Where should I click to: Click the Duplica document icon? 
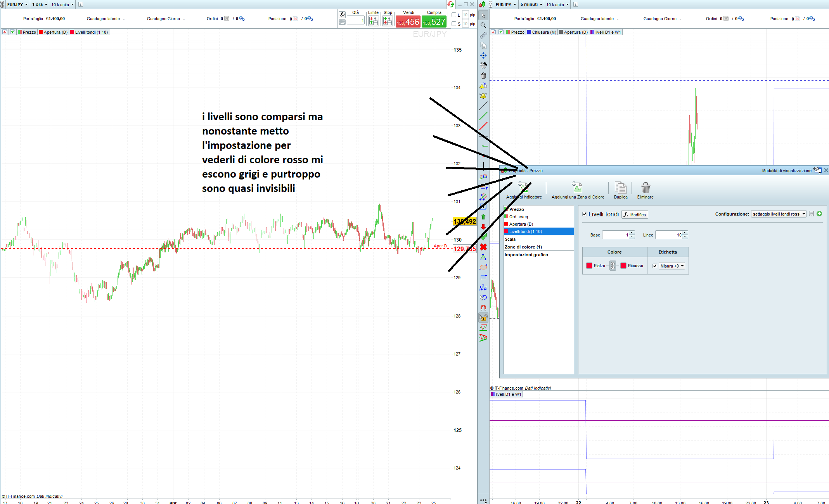point(620,188)
